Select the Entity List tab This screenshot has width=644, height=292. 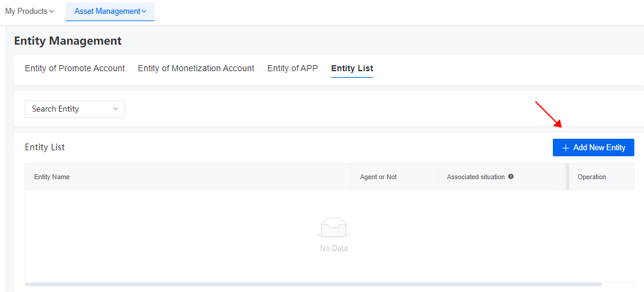point(352,68)
